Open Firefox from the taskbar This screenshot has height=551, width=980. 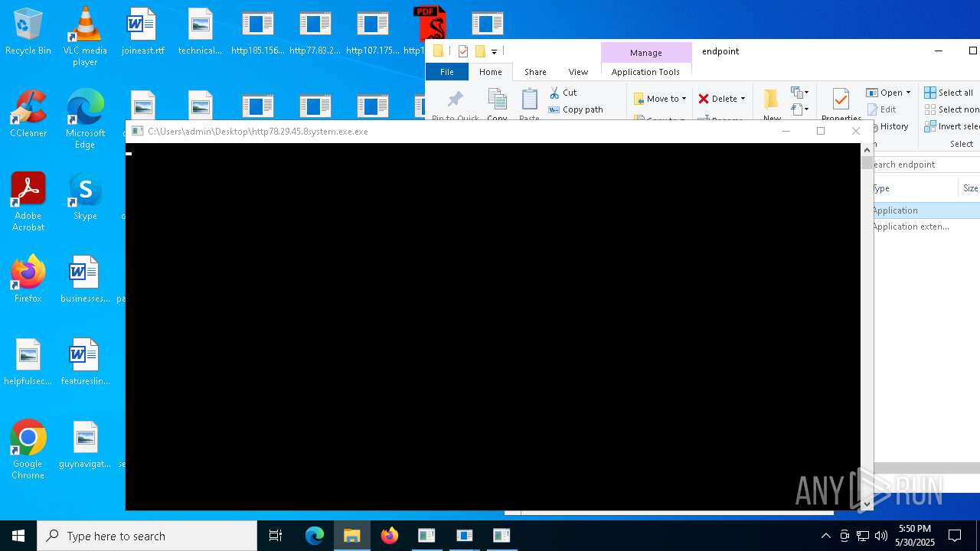point(390,536)
